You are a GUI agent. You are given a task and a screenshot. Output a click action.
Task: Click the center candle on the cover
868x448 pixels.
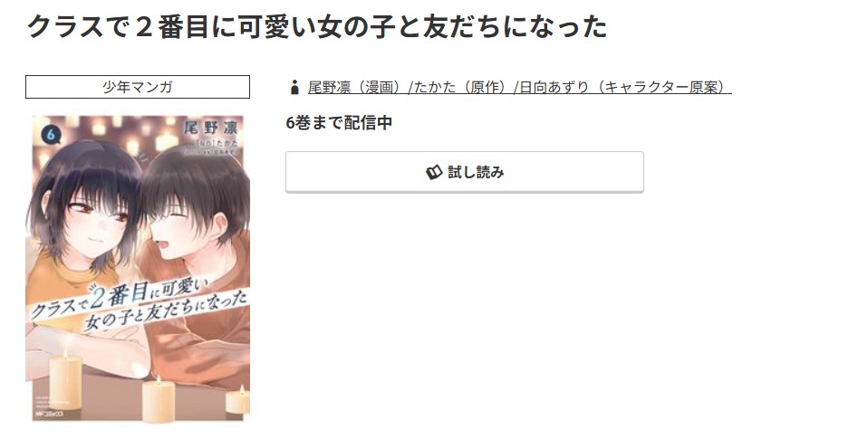click(x=159, y=399)
